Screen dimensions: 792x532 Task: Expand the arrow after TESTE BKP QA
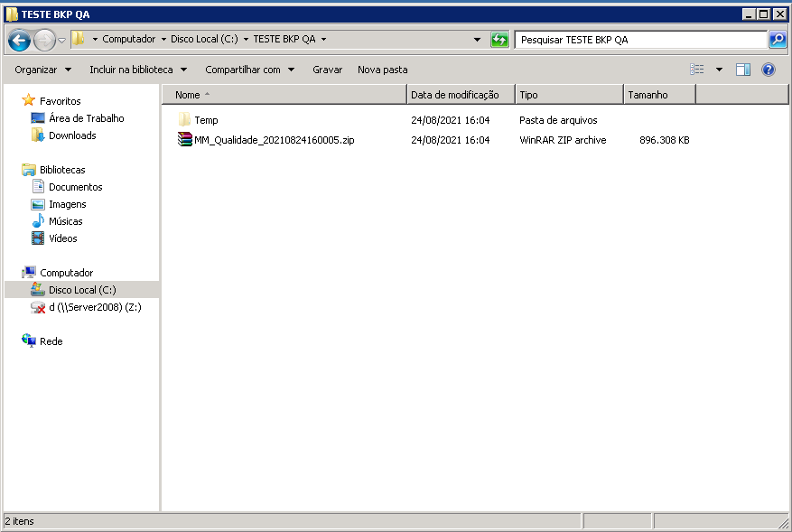point(324,39)
